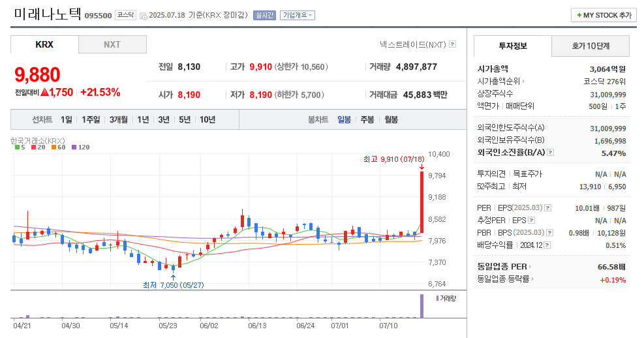Screen dimensions: 644x338
Task: Click the 넥스트레이드(NXT) label
Action: coord(413,44)
